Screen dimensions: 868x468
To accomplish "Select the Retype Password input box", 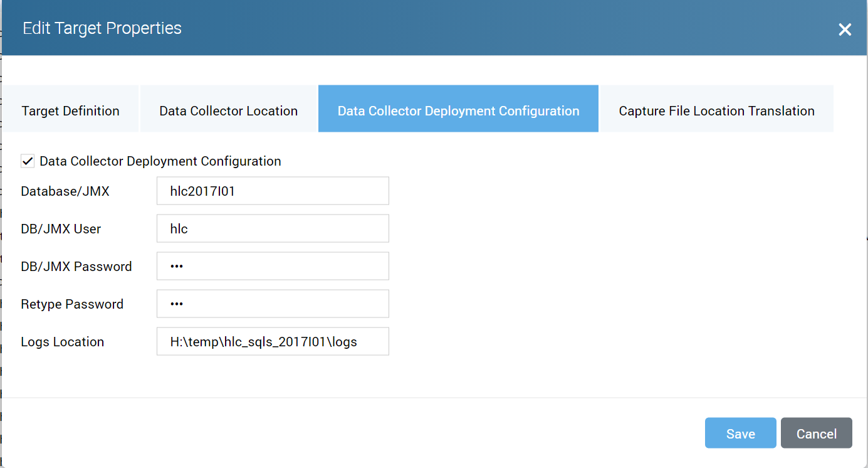I will (x=273, y=304).
